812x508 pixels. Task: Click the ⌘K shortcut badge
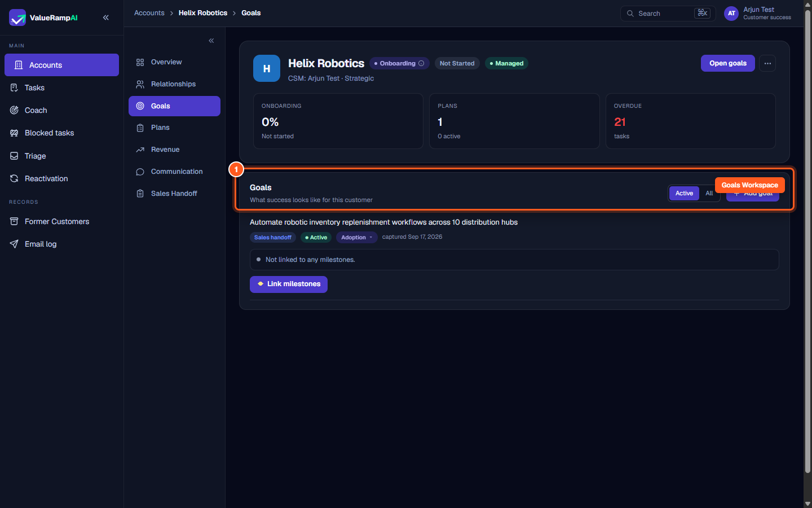click(702, 13)
